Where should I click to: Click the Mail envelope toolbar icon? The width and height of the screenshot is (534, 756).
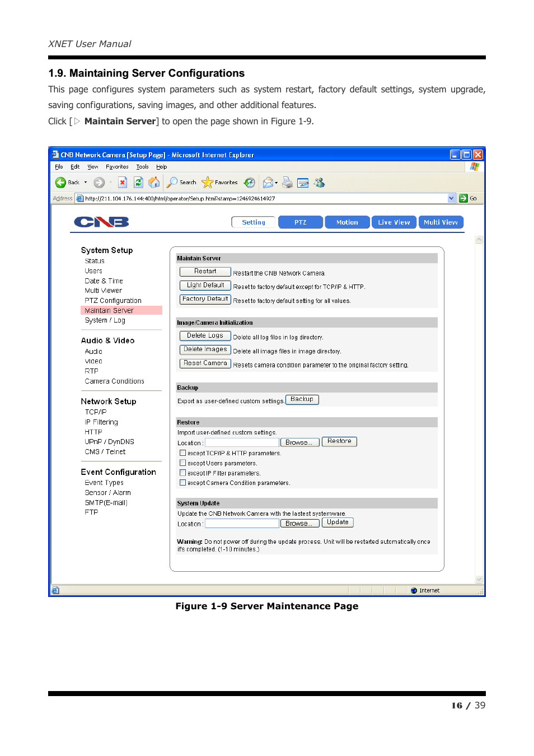pyautogui.click(x=268, y=183)
